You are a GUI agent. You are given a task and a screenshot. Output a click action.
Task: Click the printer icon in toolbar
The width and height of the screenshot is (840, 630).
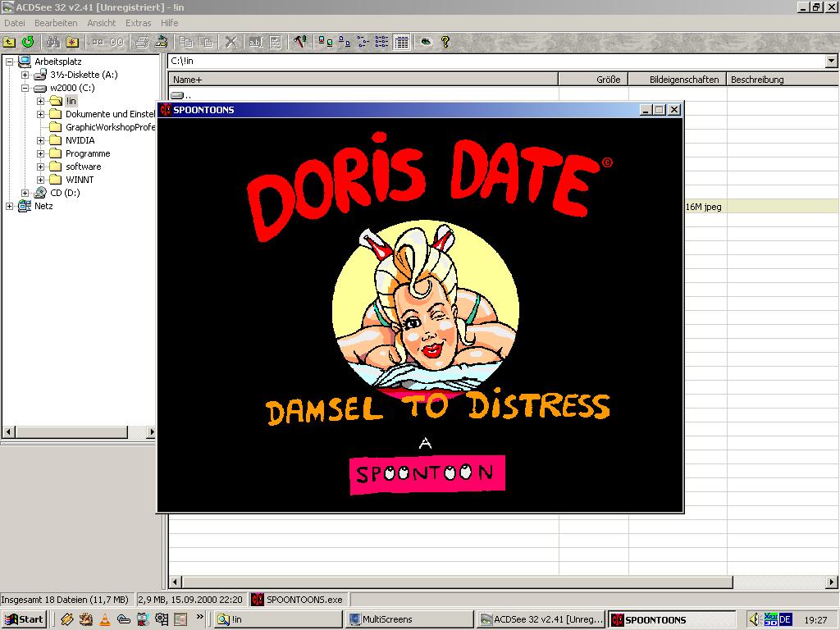pos(142,42)
